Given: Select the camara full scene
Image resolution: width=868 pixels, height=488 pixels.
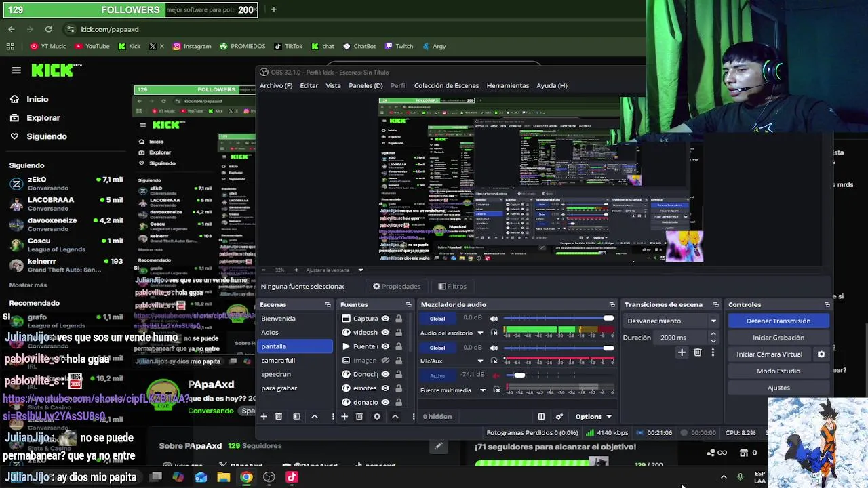Looking at the screenshot, I should click(x=296, y=360).
